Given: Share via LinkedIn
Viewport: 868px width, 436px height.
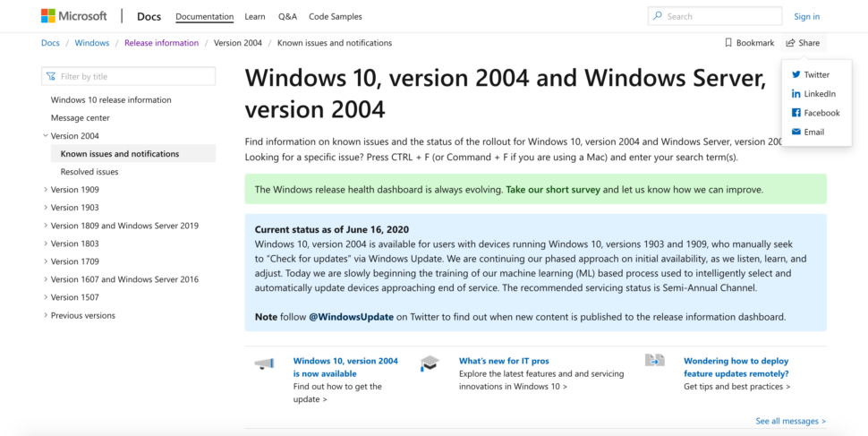Looking at the screenshot, I should click(x=813, y=94).
